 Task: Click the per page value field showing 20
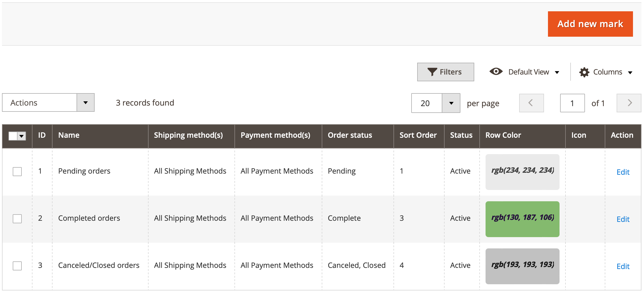[427, 103]
